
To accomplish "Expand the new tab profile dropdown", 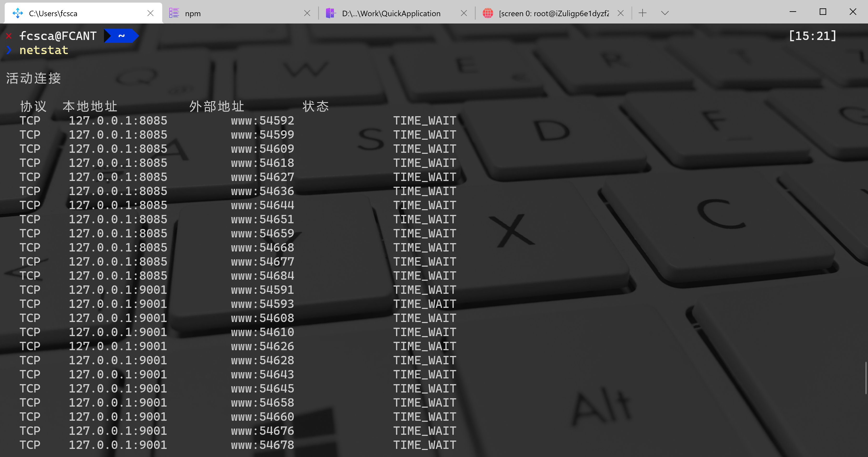I will (665, 13).
